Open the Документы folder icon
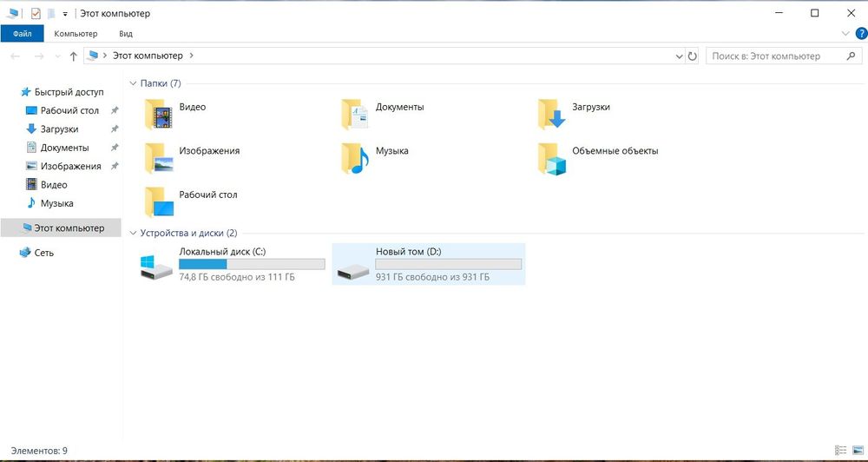Image resolution: width=868 pixels, height=462 pixels. (x=355, y=115)
